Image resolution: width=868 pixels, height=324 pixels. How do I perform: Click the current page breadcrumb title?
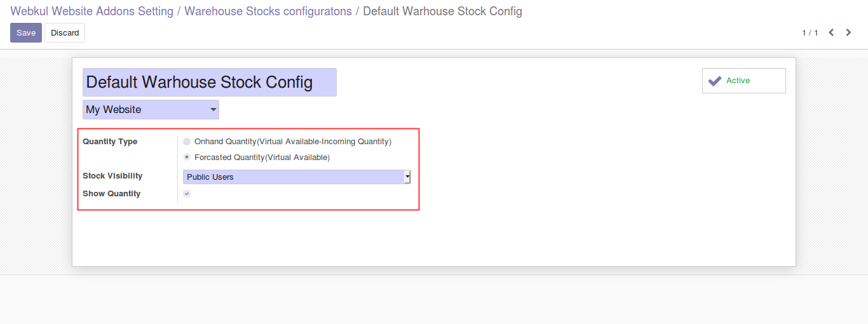442,11
